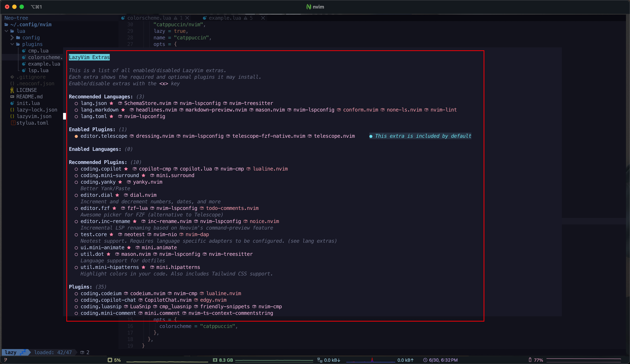Image resolution: width=630 pixels, height=364 pixels.
Task: Click the package icon before CopilotChat.nvim
Action: click(141, 300)
